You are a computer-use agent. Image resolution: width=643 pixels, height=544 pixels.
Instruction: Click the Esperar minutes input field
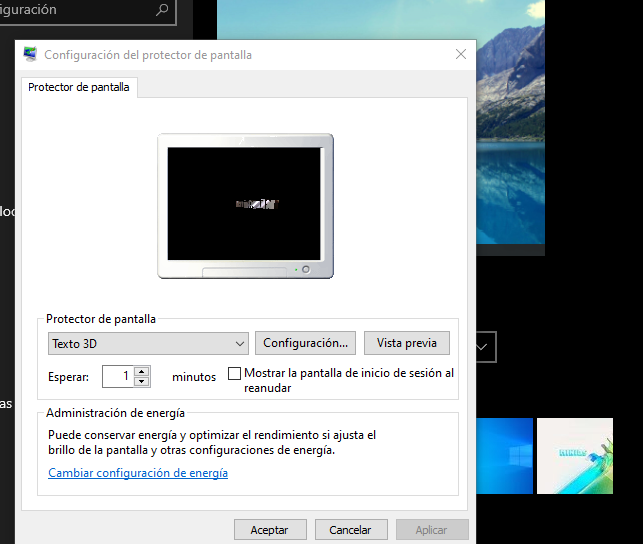coord(118,377)
